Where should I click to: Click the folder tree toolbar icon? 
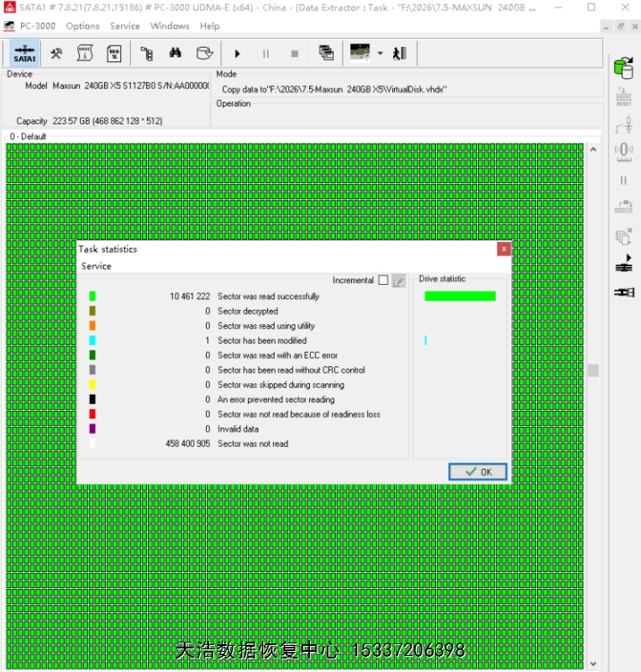coord(147,54)
